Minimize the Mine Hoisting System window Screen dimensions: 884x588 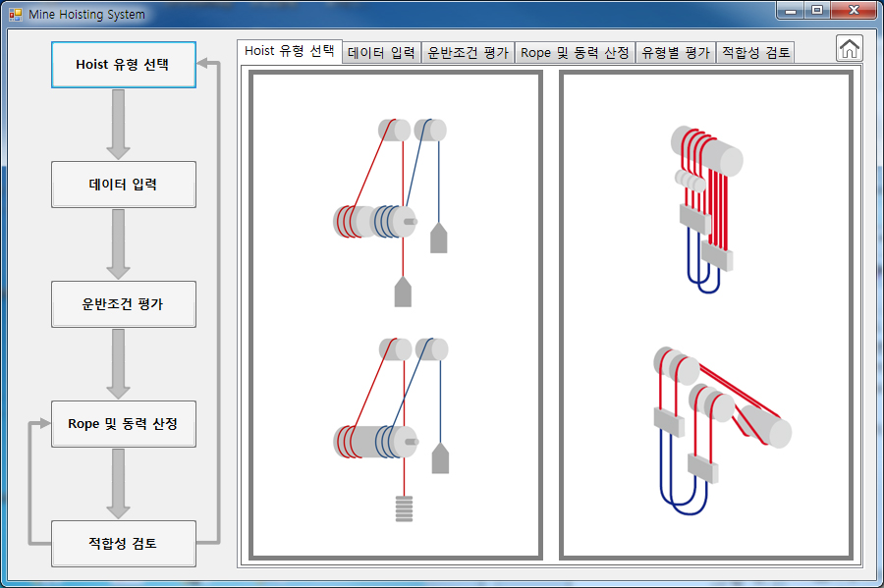tap(791, 11)
